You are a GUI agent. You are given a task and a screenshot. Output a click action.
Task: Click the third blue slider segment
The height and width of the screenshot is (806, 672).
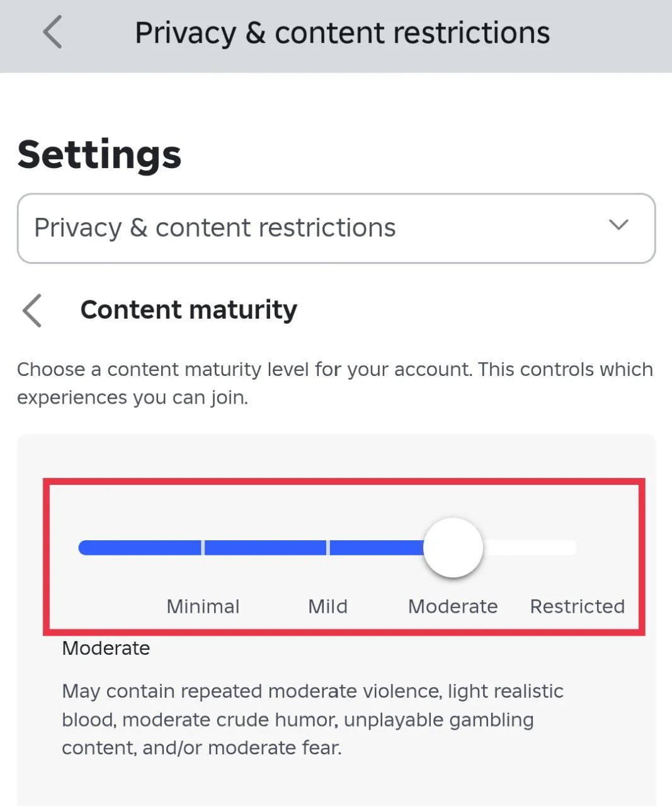click(377, 548)
